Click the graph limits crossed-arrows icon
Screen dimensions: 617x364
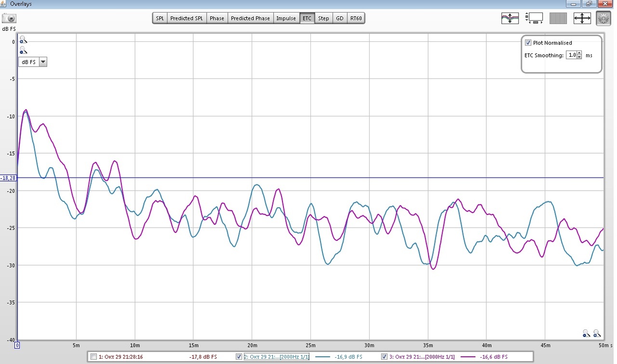pyautogui.click(x=582, y=19)
